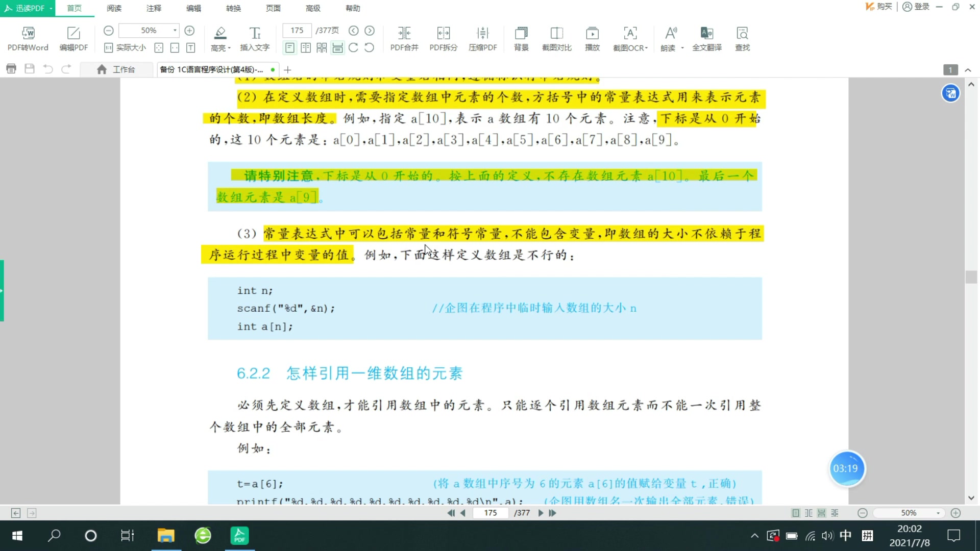The height and width of the screenshot is (551, 980).
Task: Switch to the 注释 tab
Action: (153, 8)
